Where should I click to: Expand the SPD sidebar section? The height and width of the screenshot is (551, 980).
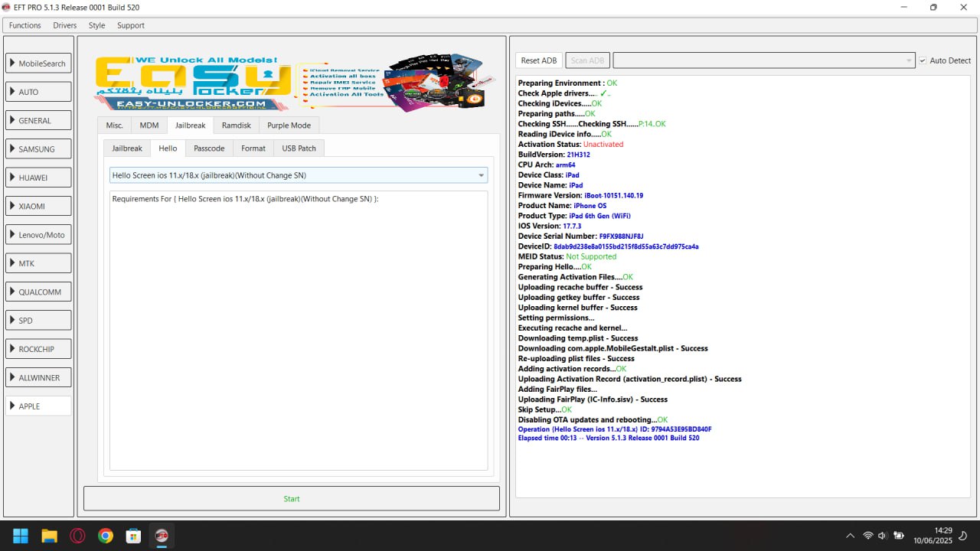click(38, 321)
